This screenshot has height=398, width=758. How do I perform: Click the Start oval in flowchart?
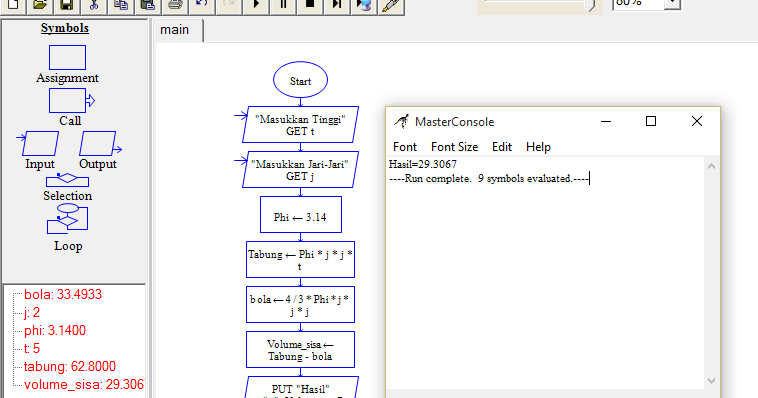[300, 80]
